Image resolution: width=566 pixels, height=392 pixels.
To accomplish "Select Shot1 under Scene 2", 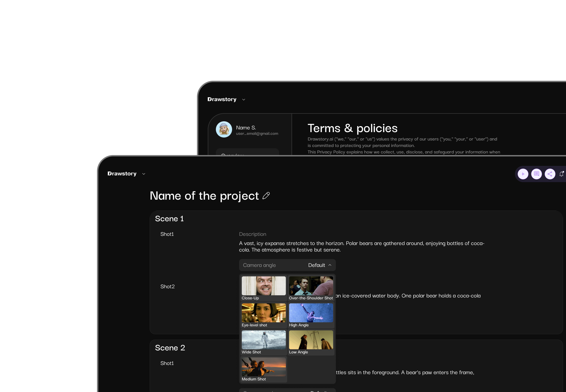I will 167,363.
